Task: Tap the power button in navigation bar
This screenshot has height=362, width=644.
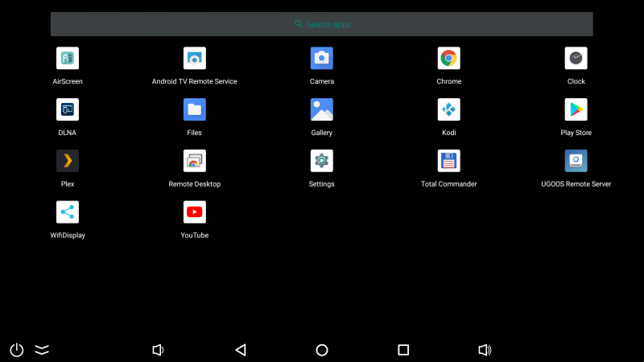Action: pos(17,350)
